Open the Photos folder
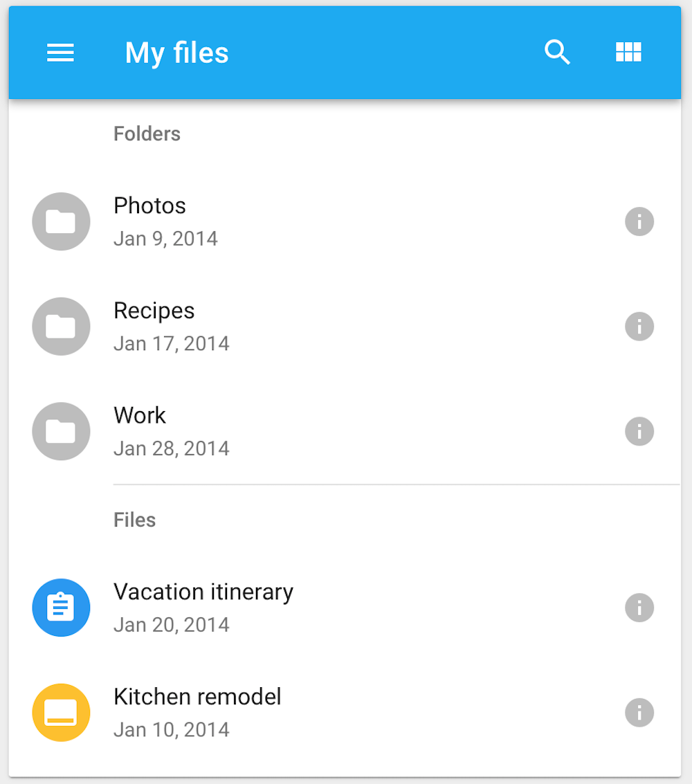Screen dimensions: 692x784 [345, 221]
